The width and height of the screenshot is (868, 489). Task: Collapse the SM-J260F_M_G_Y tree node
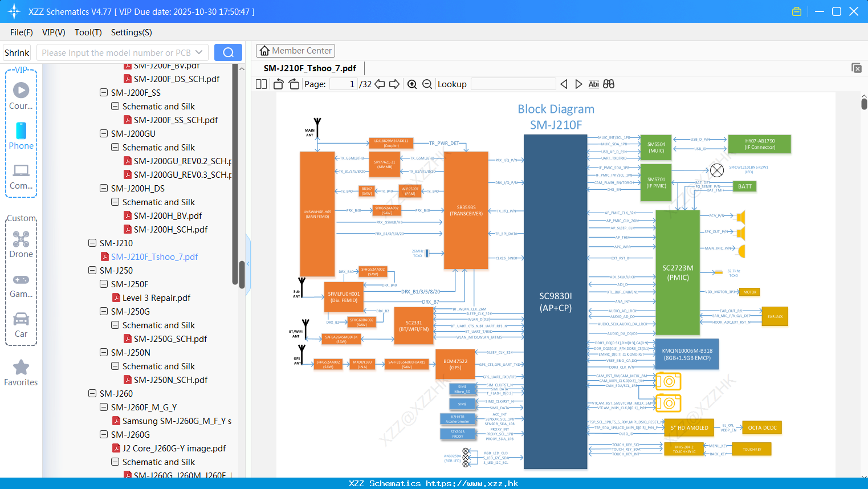[104, 407]
